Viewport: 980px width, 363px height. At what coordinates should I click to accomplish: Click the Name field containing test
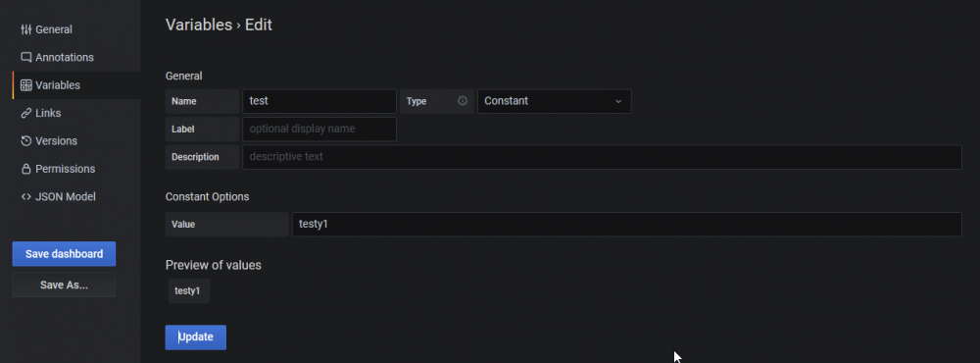coord(319,101)
